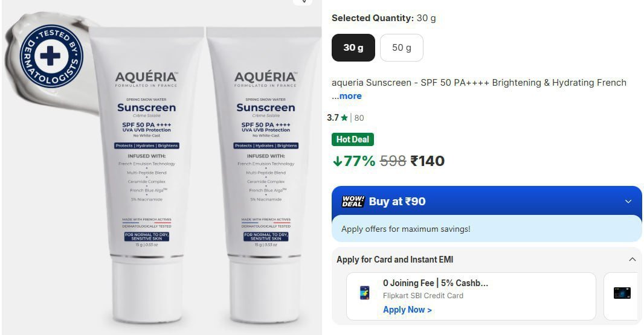Open the Buy at ₹90 deal banner
The image size is (644, 335).
click(x=487, y=201)
